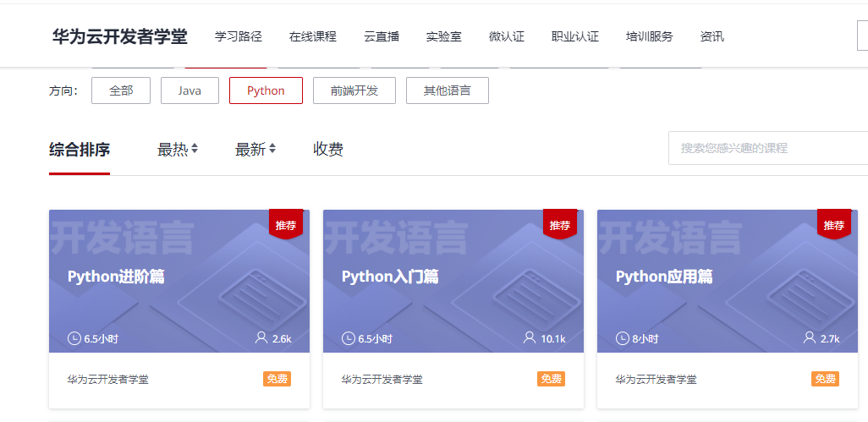Click sort arrows next to 最新
This screenshot has width=868, height=422.
tap(272, 149)
